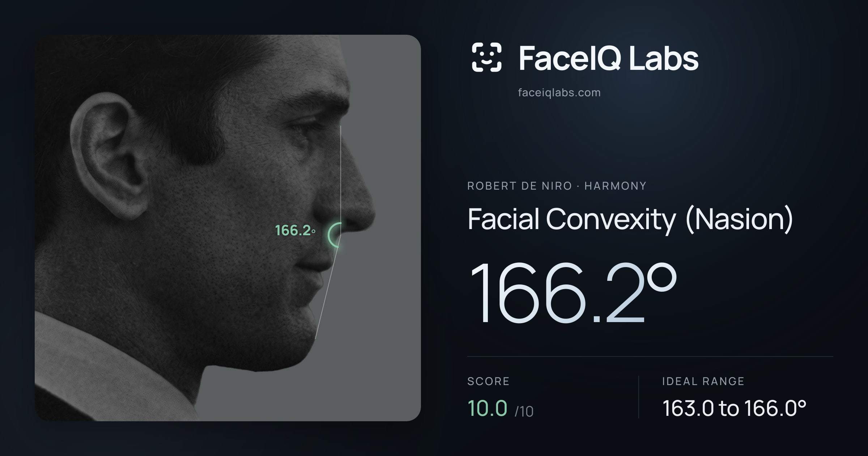Open the faceiqlabs.com link
Screen dimensions: 868x456
point(559,93)
